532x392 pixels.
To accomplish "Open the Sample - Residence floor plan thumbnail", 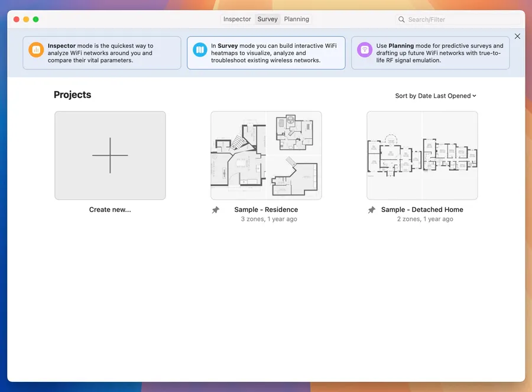I will pyautogui.click(x=266, y=155).
